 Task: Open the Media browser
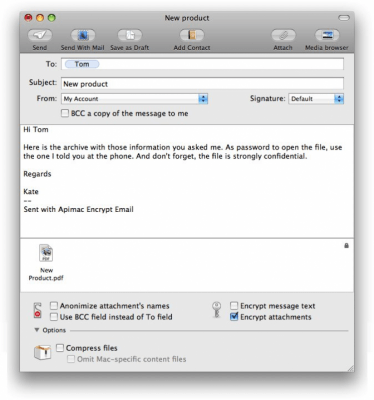pos(327,35)
